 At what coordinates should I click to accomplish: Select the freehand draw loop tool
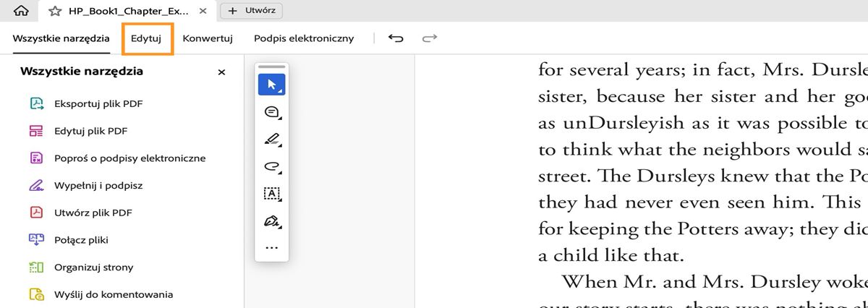(x=272, y=166)
